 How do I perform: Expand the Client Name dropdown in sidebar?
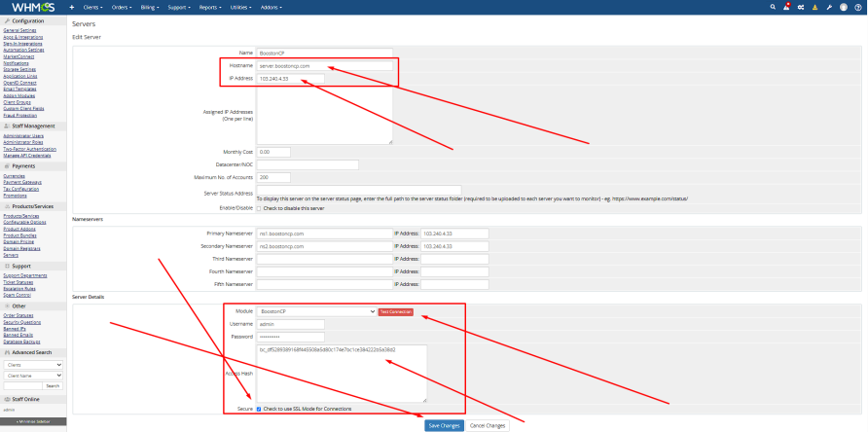pos(33,375)
